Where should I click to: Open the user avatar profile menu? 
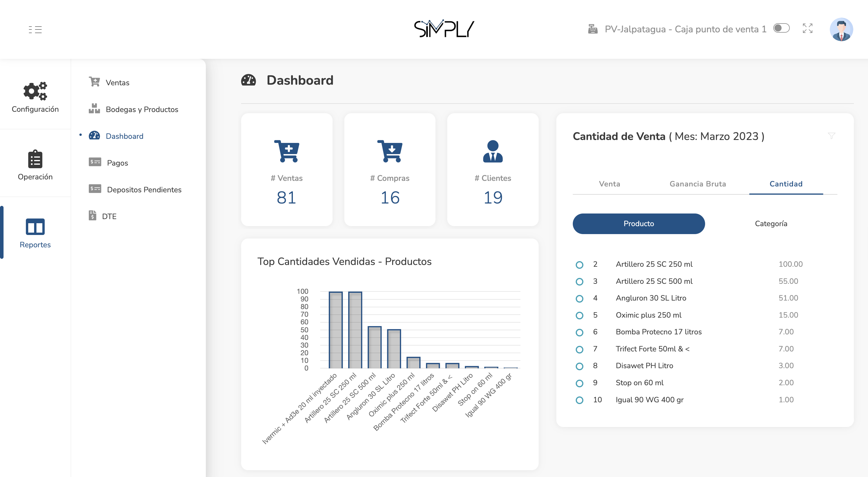click(841, 29)
